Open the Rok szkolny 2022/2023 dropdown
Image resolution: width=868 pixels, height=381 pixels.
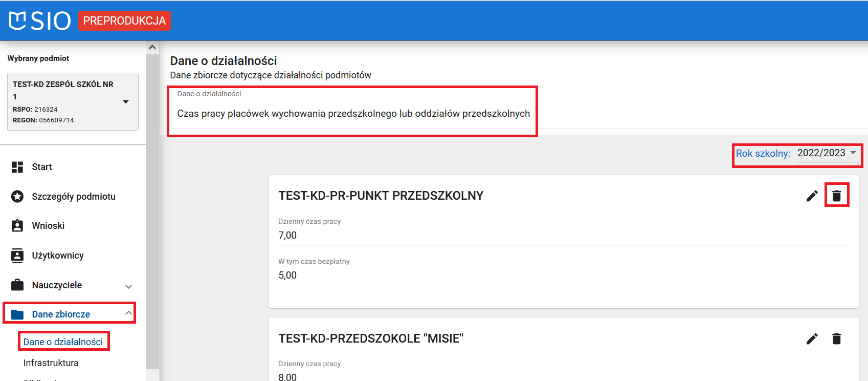(x=827, y=153)
